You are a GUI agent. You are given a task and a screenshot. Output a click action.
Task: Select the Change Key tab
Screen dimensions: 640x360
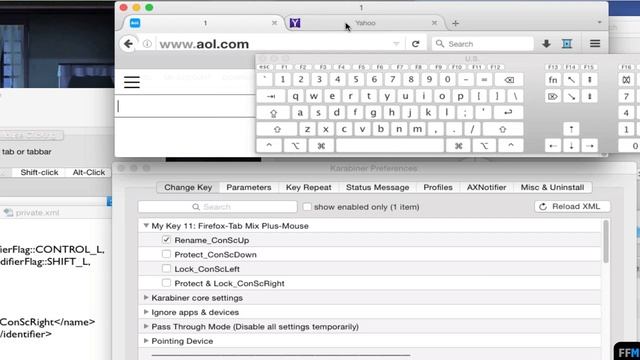pyautogui.click(x=188, y=187)
